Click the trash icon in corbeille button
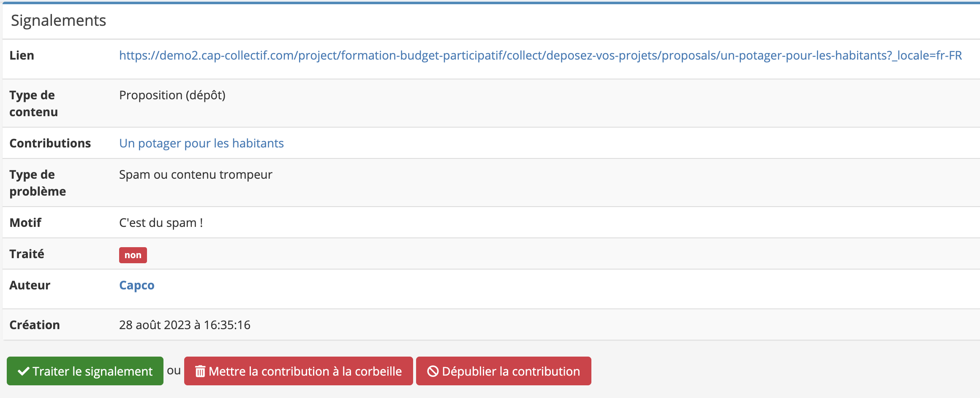 200,371
